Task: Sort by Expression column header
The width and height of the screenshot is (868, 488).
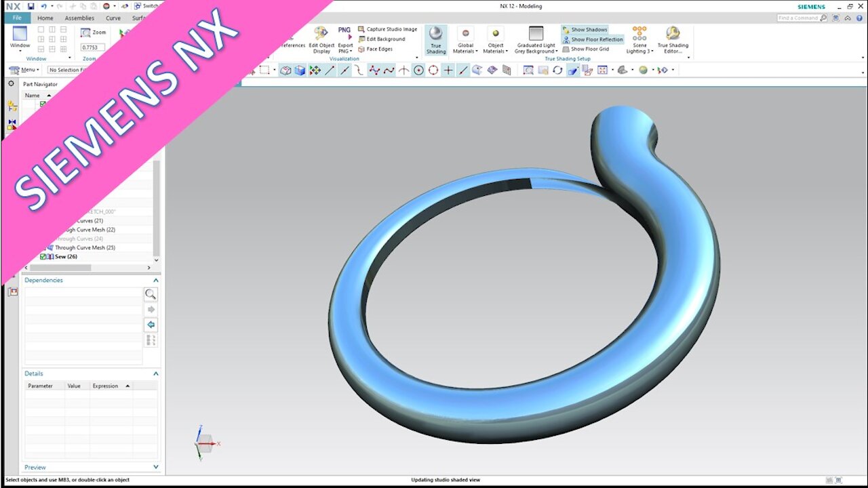Action: pyautogui.click(x=111, y=386)
